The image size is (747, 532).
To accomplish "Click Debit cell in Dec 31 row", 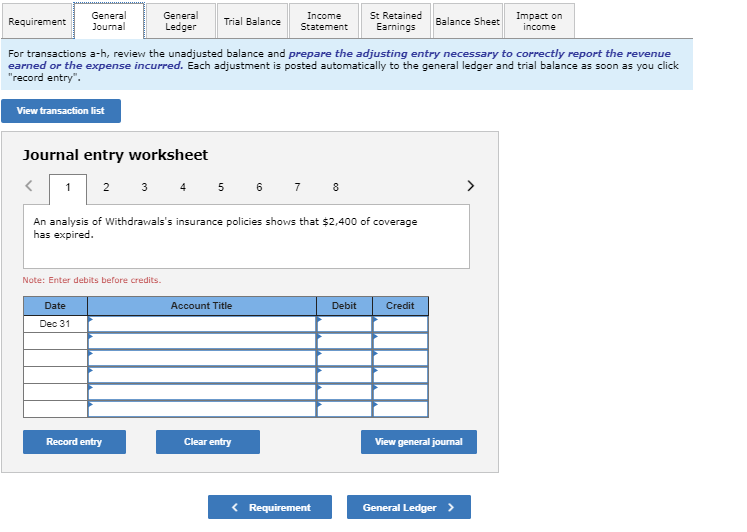I will (x=344, y=324).
